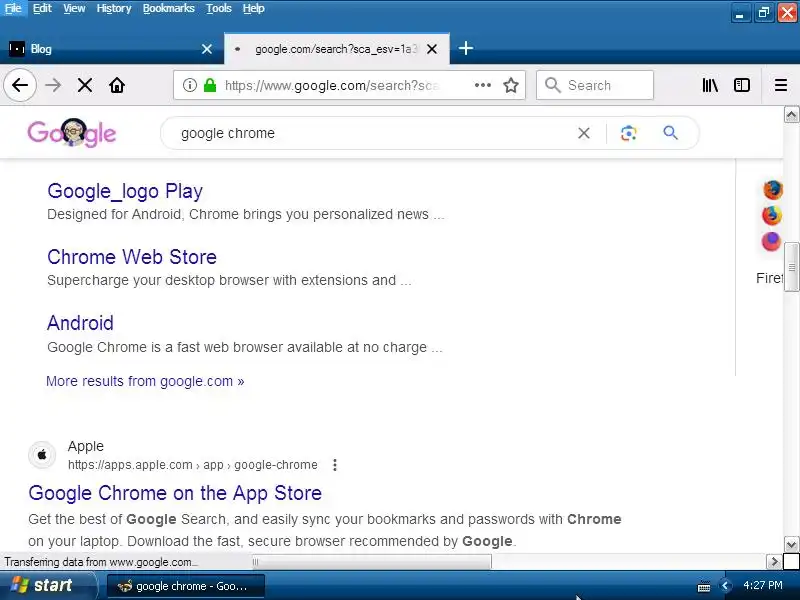Open the Edit menu
Screen dimensions: 800x600
pyautogui.click(x=42, y=8)
